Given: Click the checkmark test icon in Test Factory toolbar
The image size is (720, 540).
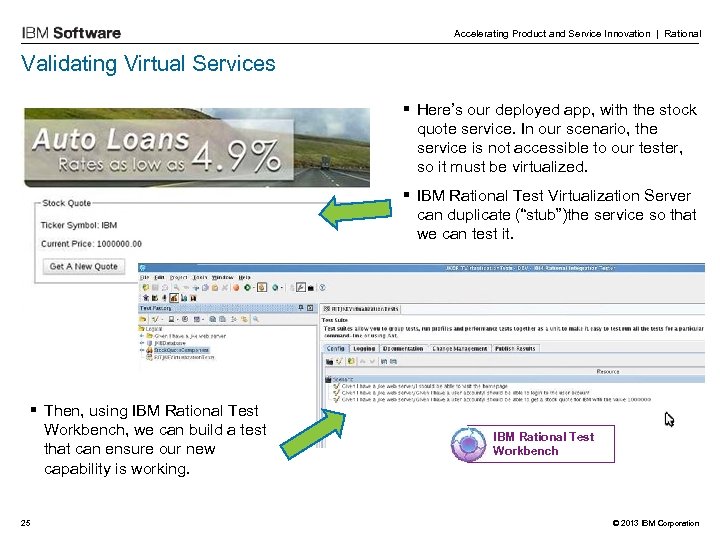Looking at the screenshot, I should pos(155,319).
